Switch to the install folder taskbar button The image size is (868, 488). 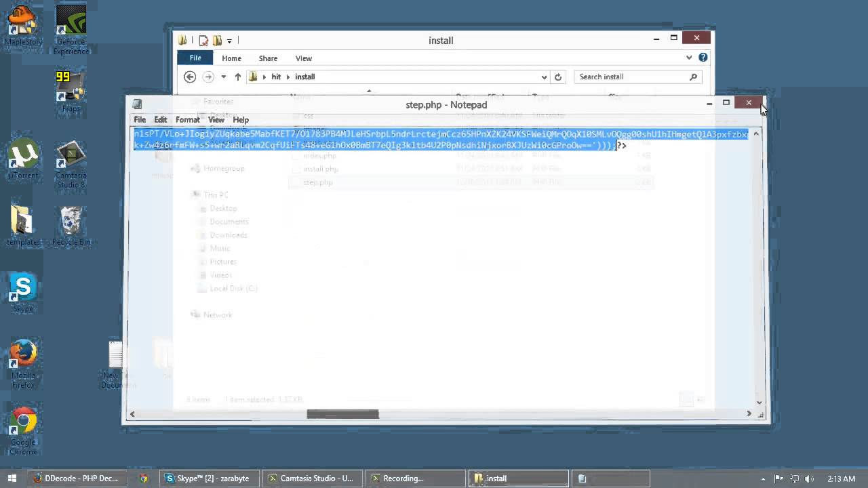pyautogui.click(x=519, y=479)
